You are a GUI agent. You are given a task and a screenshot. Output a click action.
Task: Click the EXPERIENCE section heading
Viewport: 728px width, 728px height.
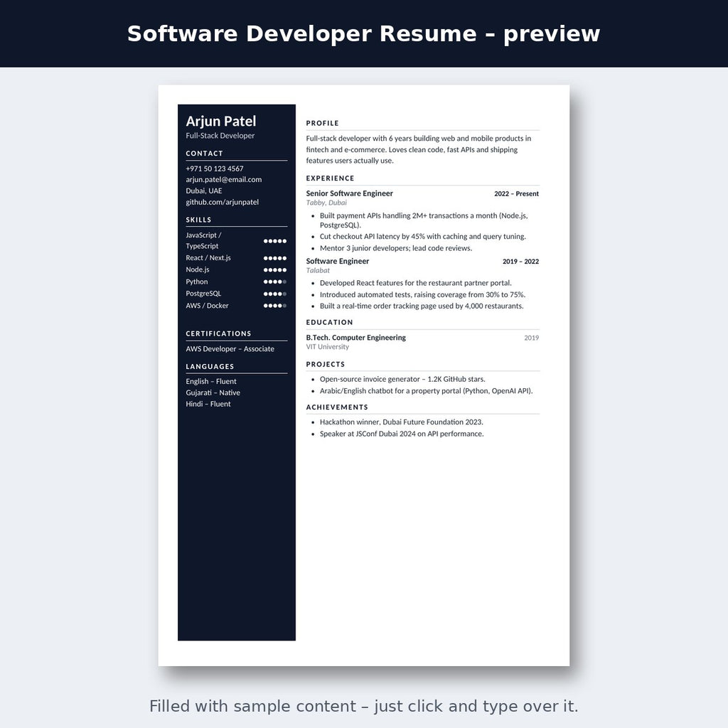330,178
